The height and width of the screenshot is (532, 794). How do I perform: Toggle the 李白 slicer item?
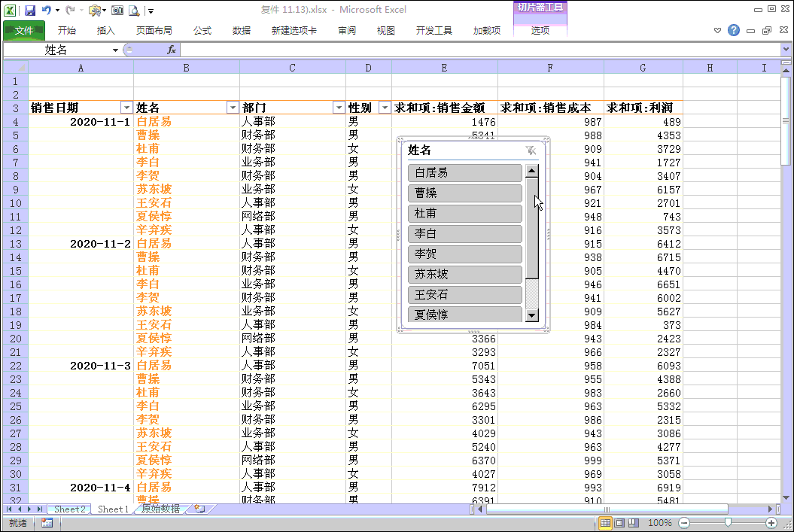(465, 233)
